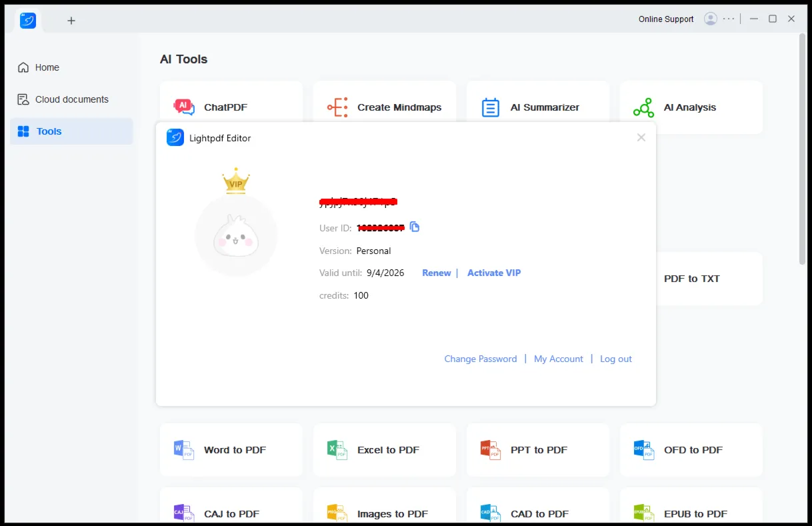Close the Lightpdf Editor account dialog
Image resolution: width=812 pixels, height=526 pixels.
[x=641, y=137]
